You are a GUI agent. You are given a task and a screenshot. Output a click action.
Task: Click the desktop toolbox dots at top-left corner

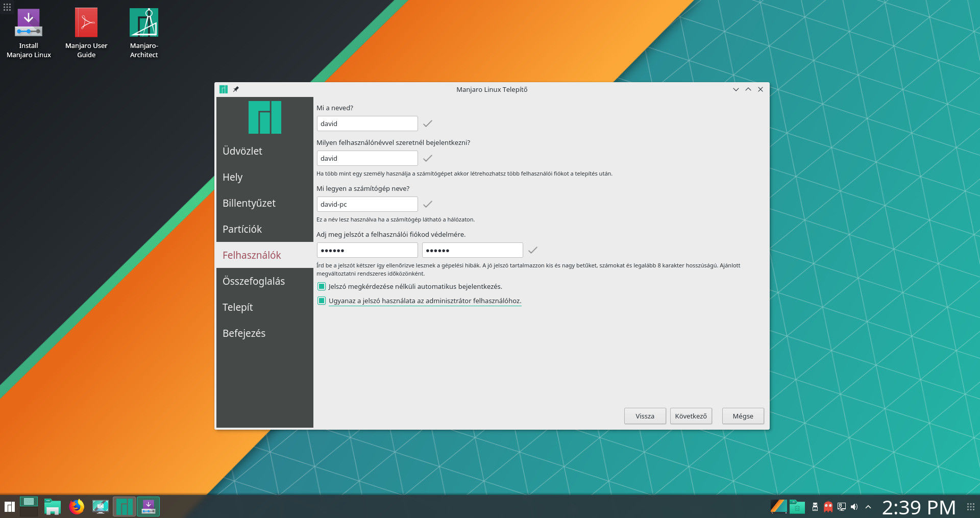click(x=7, y=7)
